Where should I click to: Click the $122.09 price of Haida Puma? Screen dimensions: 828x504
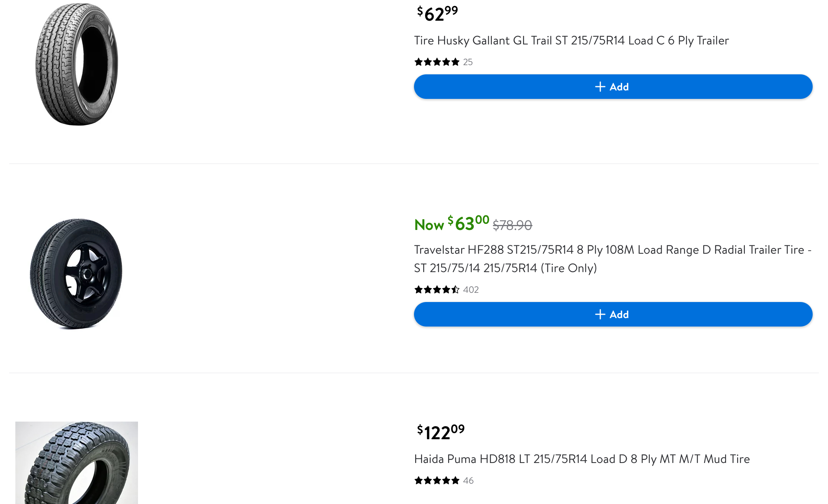[441, 432]
